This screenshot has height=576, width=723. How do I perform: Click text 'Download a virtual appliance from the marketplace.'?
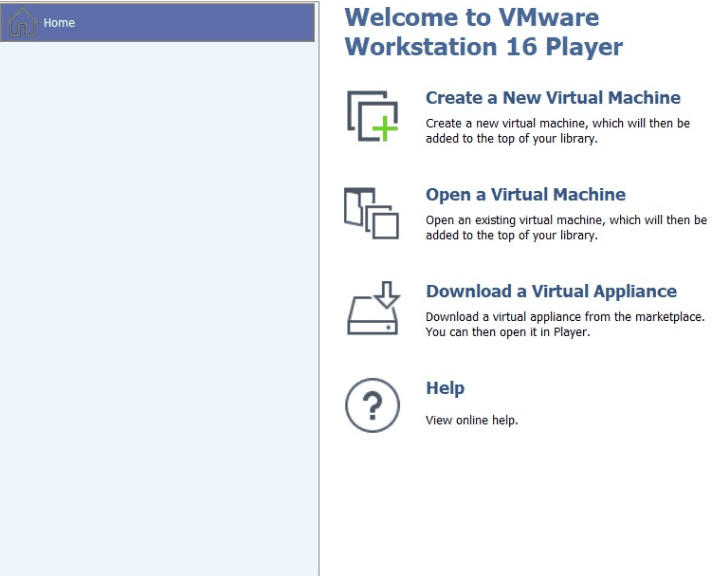coord(565,317)
